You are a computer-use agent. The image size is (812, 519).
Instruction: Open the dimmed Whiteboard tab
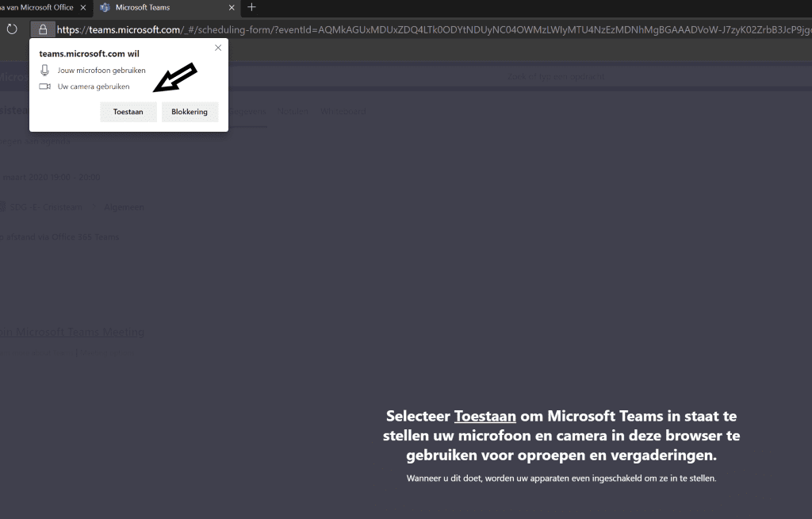point(343,111)
